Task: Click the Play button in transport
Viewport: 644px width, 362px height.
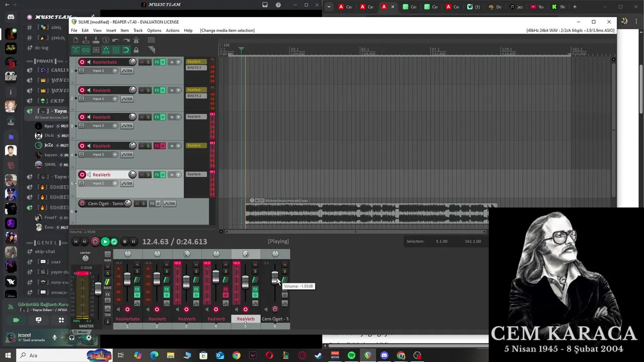Action: [x=105, y=242]
